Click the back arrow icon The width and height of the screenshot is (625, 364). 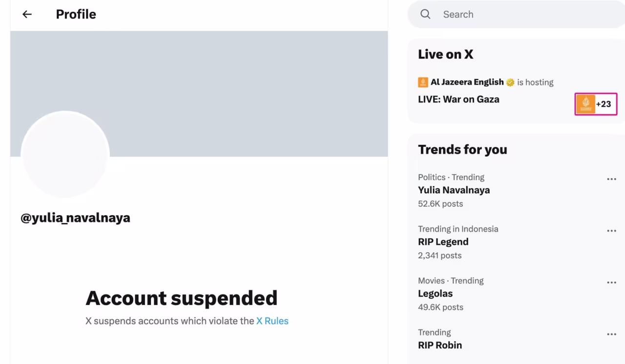27,15
